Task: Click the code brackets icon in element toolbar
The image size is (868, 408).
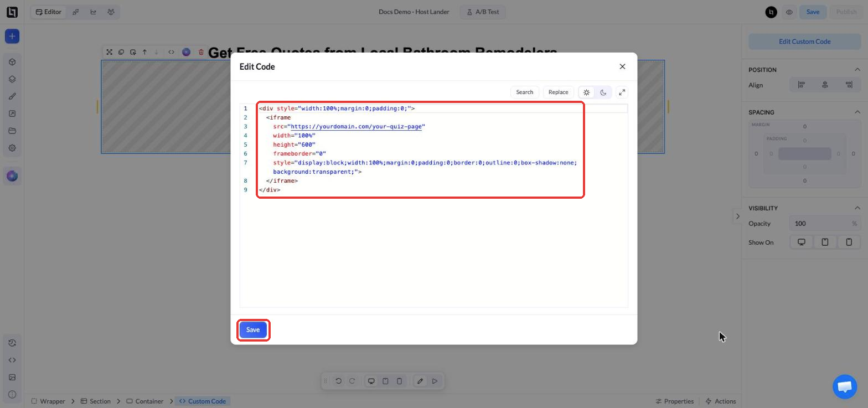Action: pos(171,52)
